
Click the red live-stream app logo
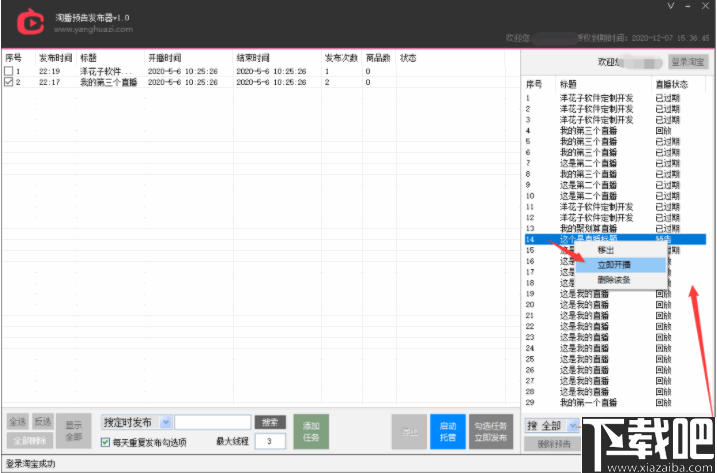pos(30,22)
